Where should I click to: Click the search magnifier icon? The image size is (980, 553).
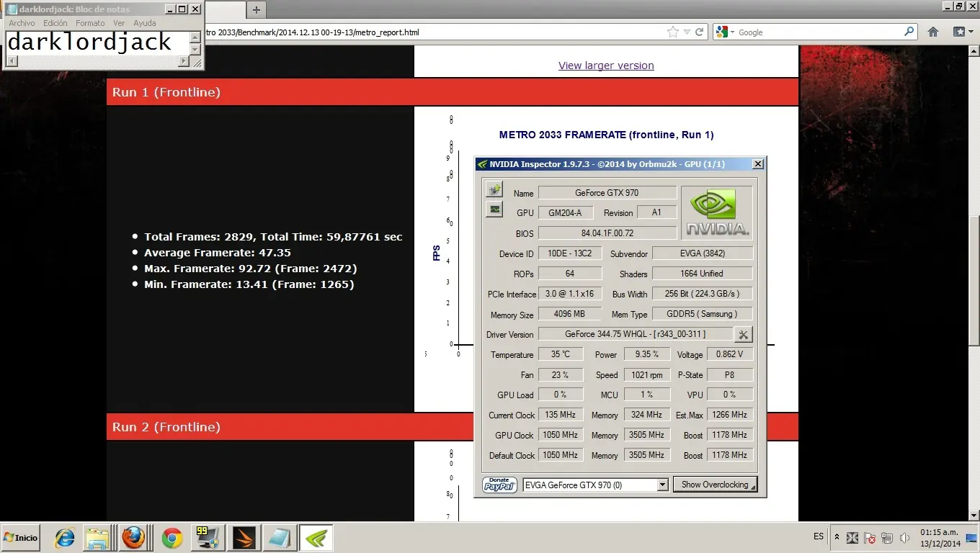909,32
